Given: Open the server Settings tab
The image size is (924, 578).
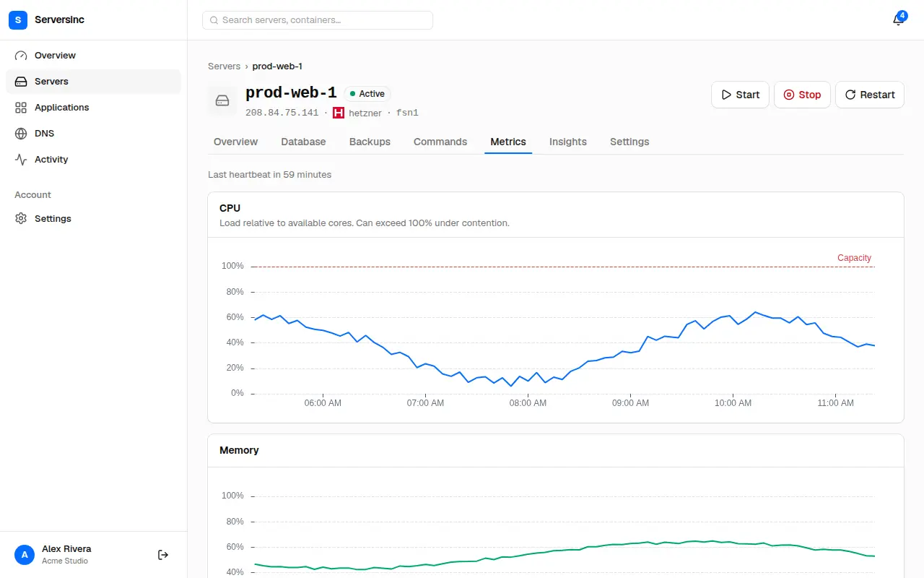Looking at the screenshot, I should (x=629, y=142).
